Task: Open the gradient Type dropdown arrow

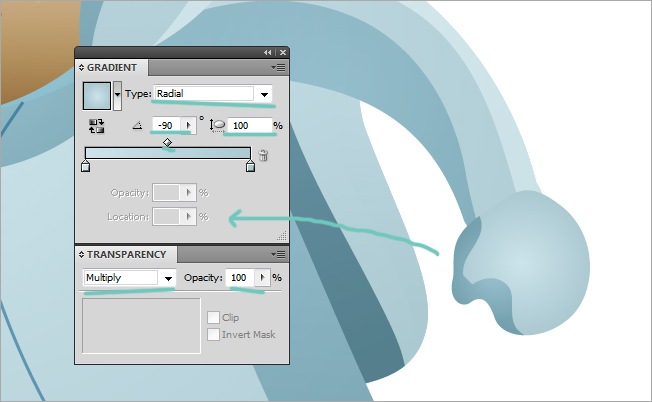Action: 264,94
